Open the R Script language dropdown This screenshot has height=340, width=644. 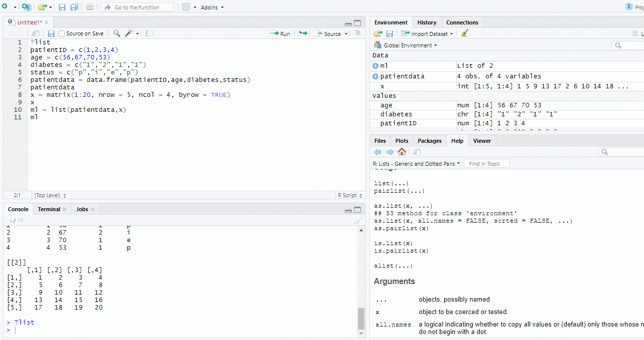click(x=349, y=195)
